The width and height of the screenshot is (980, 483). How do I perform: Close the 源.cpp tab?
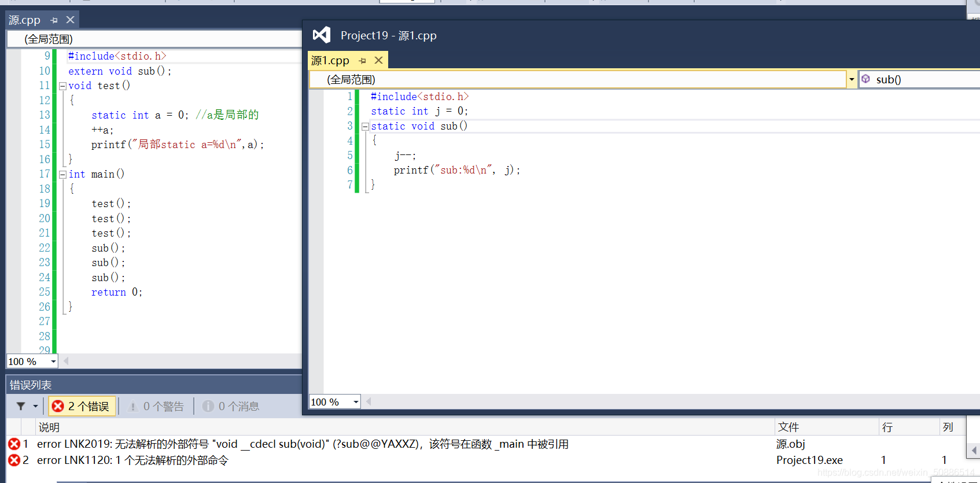(71, 20)
